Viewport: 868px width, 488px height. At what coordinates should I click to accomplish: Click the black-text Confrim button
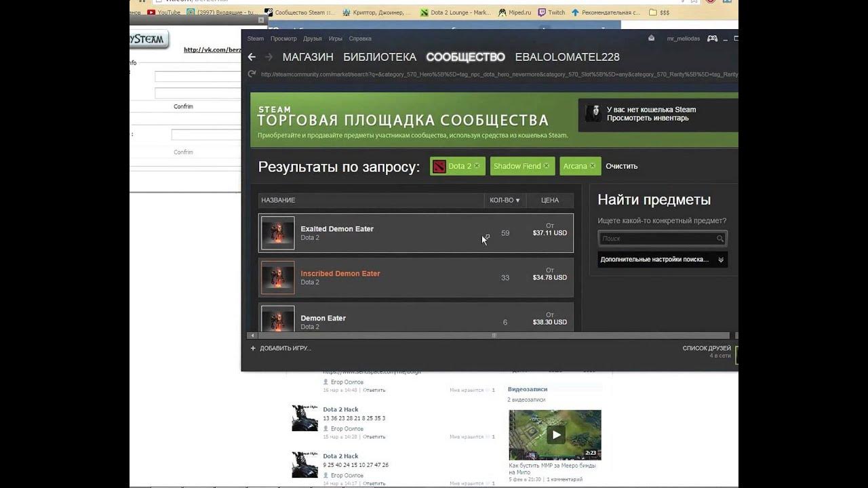click(x=183, y=106)
